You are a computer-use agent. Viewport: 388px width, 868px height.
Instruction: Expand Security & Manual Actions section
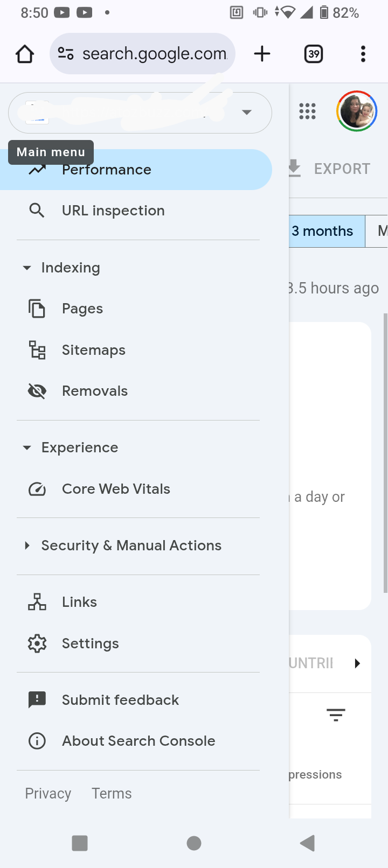point(26,545)
